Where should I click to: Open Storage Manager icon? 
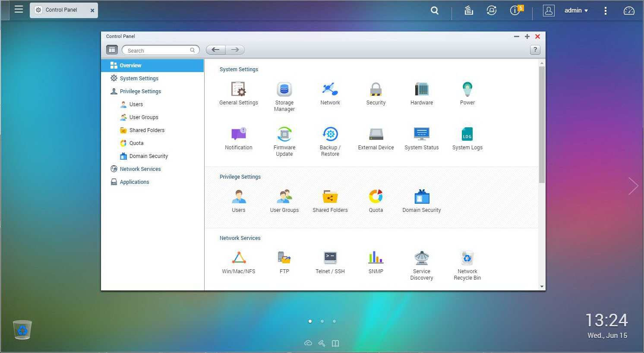(284, 90)
